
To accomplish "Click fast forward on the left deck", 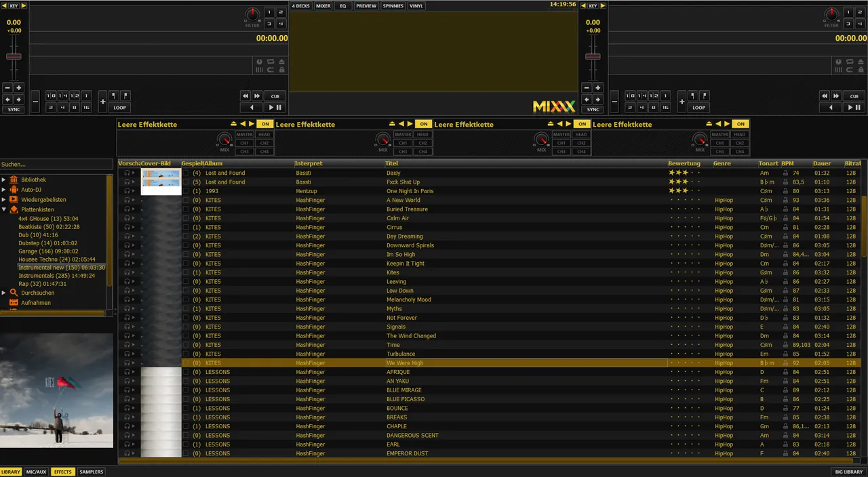I will [x=257, y=96].
